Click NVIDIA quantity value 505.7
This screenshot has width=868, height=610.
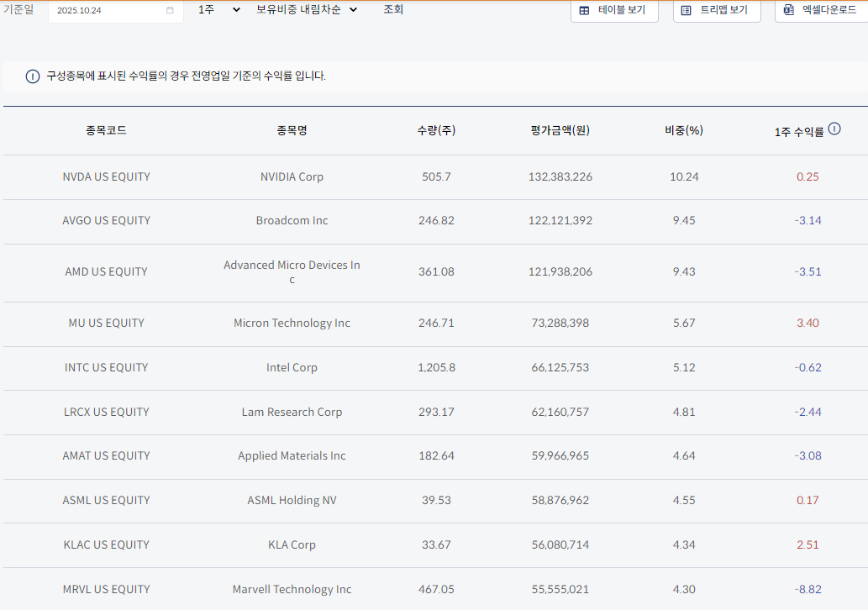pos(436,177)
